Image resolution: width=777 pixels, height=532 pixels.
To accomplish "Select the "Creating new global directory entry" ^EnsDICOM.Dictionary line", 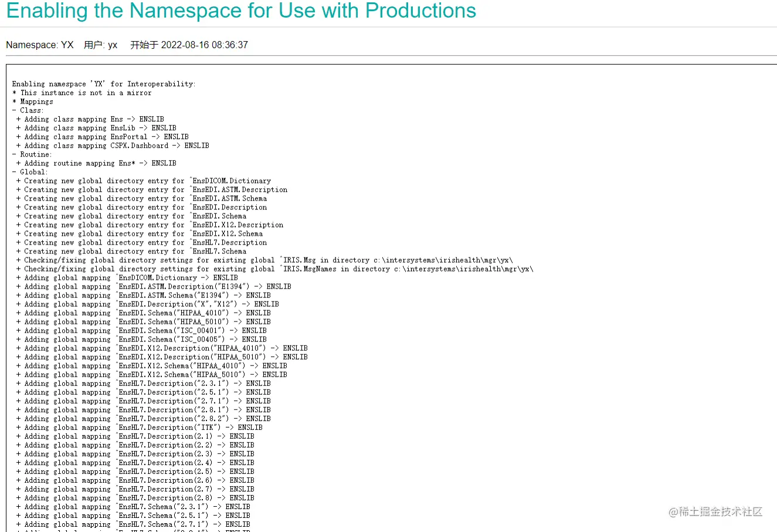I will coord(144,181).
